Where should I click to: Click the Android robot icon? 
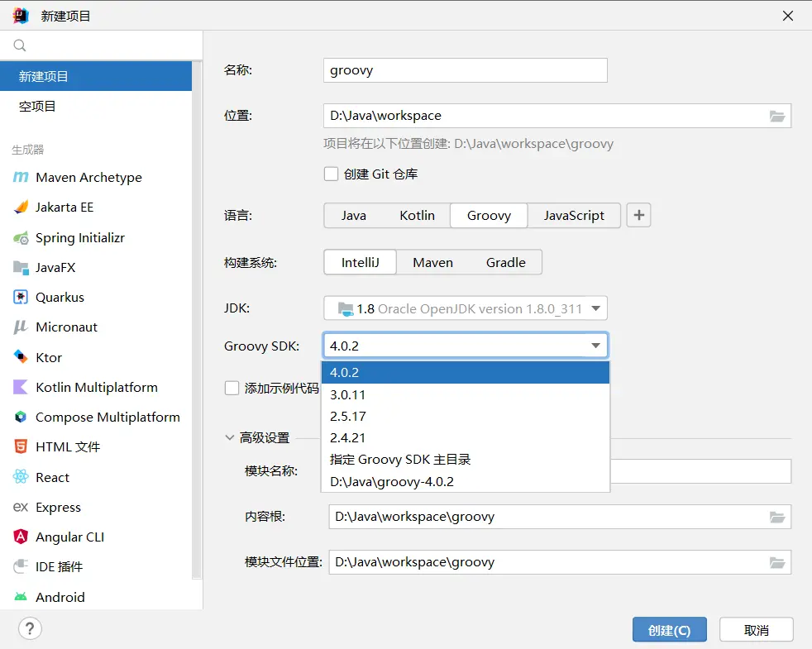click(21, 597)
